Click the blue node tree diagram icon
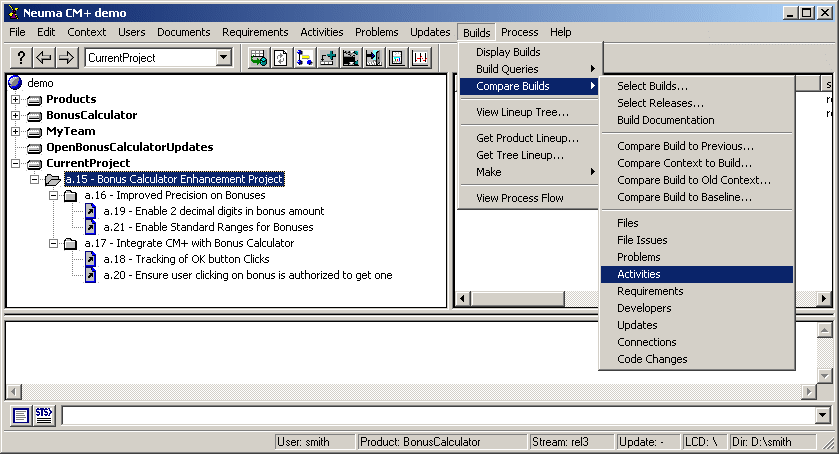Screen dimensions: 839x454 (x=304, y=58)
